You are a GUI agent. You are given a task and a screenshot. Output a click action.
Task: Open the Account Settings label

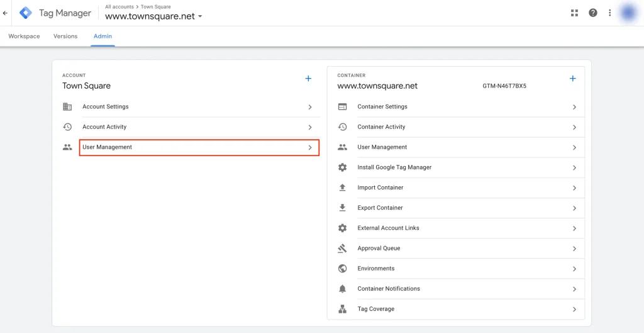[106, 106]
